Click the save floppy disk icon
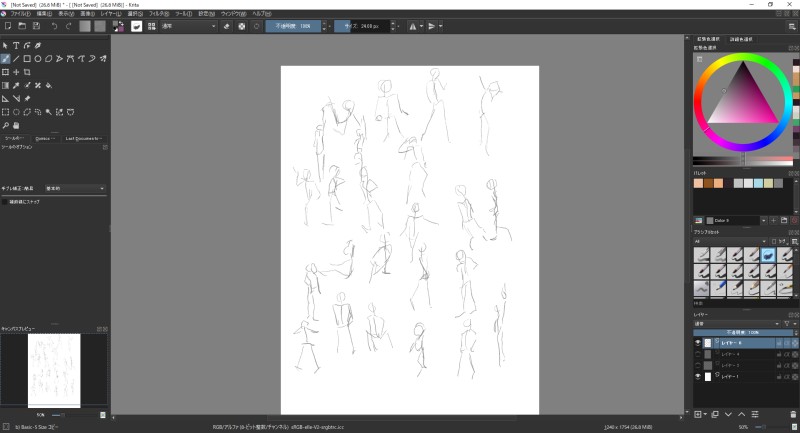The height and width of the screenshot is (433, 800). 36,26
